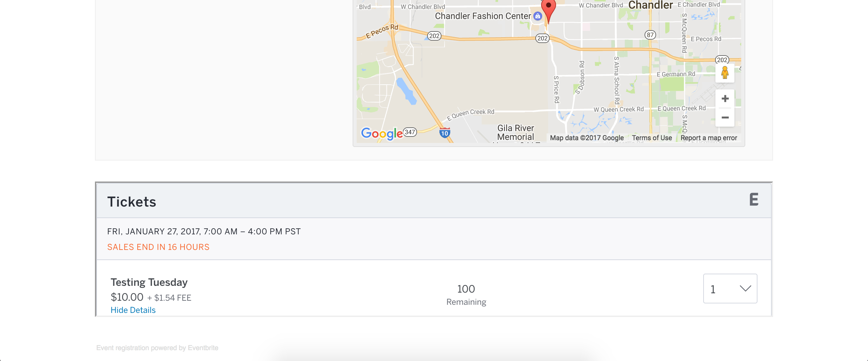Click the Route 347 marker on map

[x=410, y=132]
